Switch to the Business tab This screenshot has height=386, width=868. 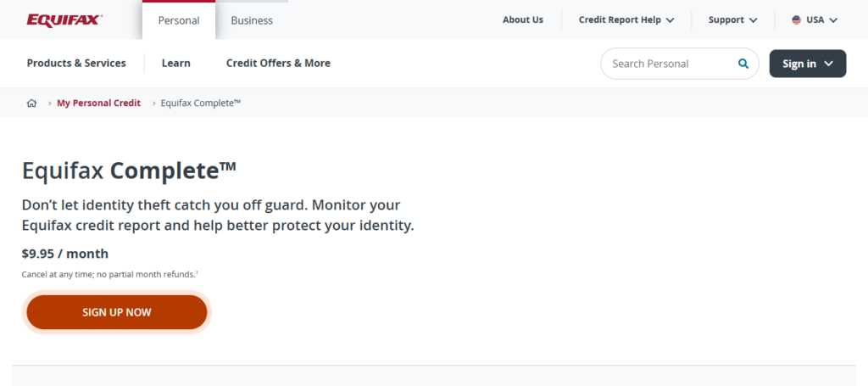click(x=252, y=20)
